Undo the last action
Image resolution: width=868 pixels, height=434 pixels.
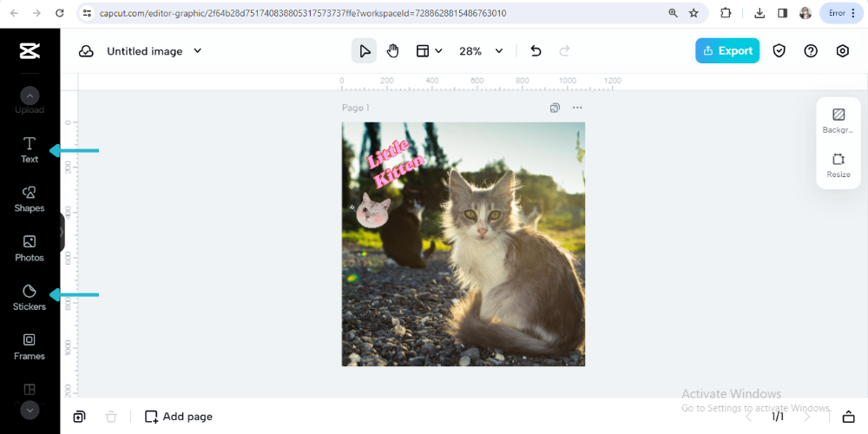click(x=536, y=51)
